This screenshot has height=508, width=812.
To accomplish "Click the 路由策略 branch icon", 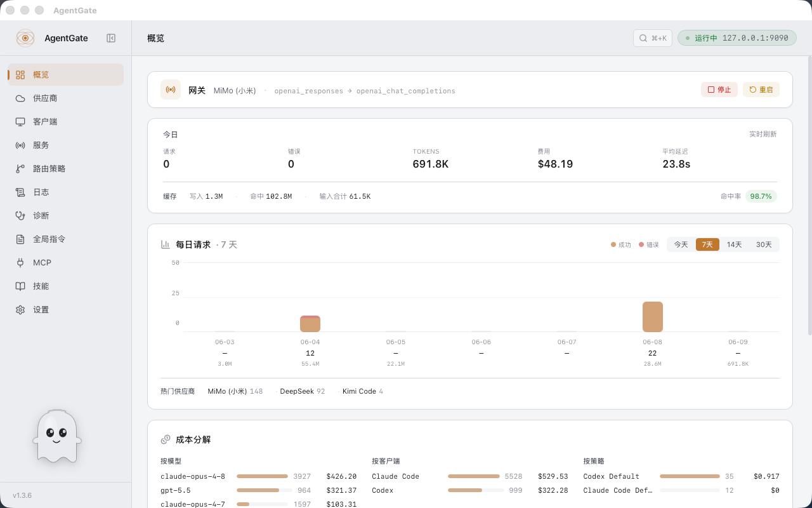I will click(x=20, y=168).
